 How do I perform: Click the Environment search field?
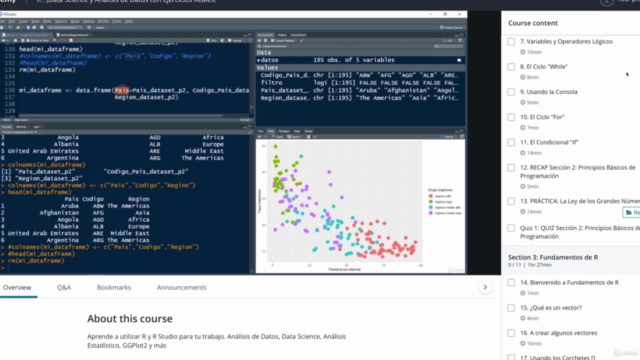point(449,46)
